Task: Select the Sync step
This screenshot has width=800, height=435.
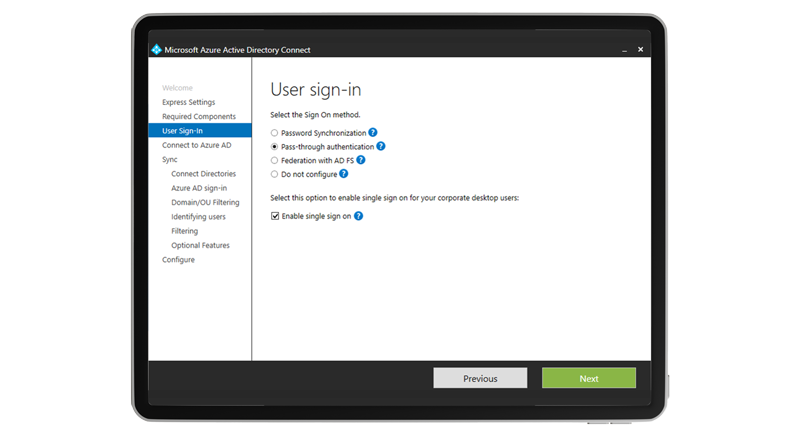Action: pyautogui.click(x=170, y=160)
